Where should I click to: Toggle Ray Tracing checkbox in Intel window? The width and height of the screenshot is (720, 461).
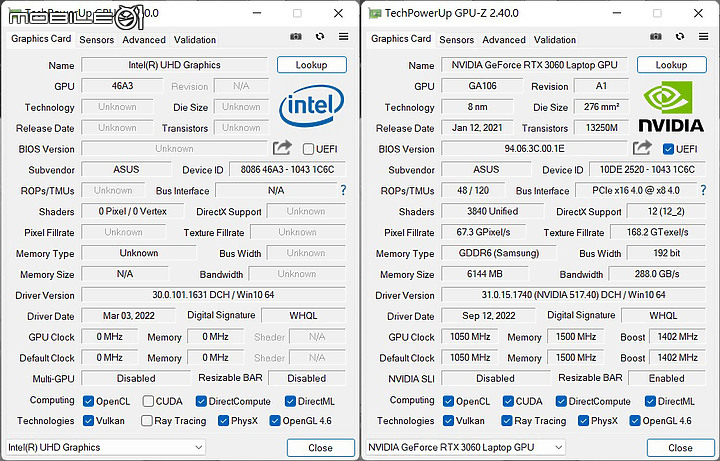point(147,421)
